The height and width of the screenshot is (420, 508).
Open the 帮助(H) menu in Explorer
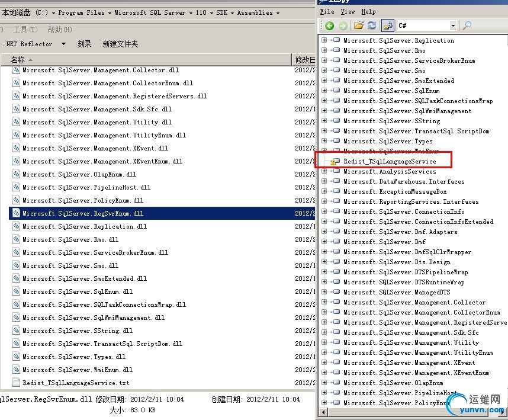point(60,30)
